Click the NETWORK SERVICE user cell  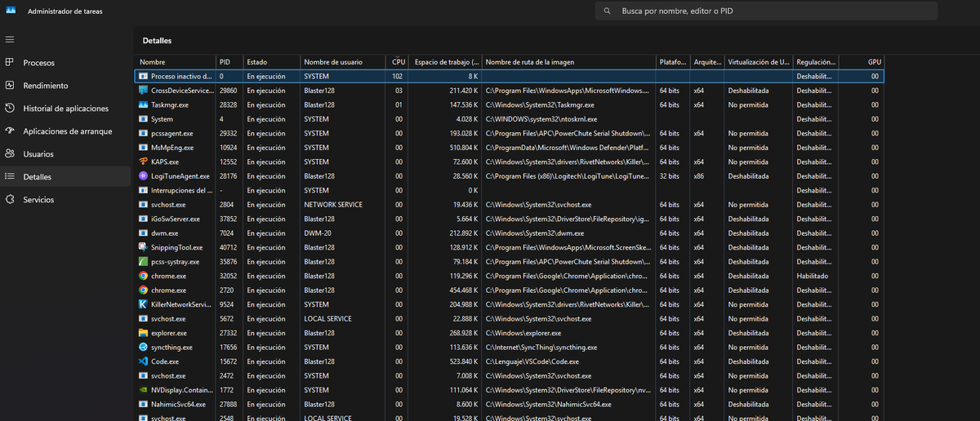coord(332,205)
